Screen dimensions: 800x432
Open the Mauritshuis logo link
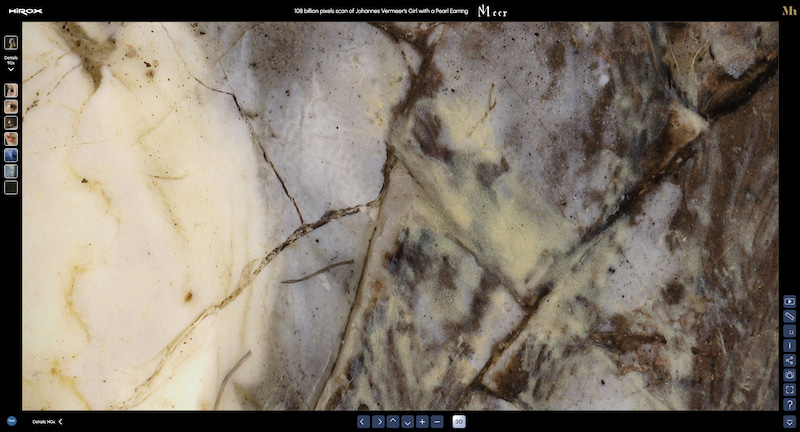tap(789, 11)
